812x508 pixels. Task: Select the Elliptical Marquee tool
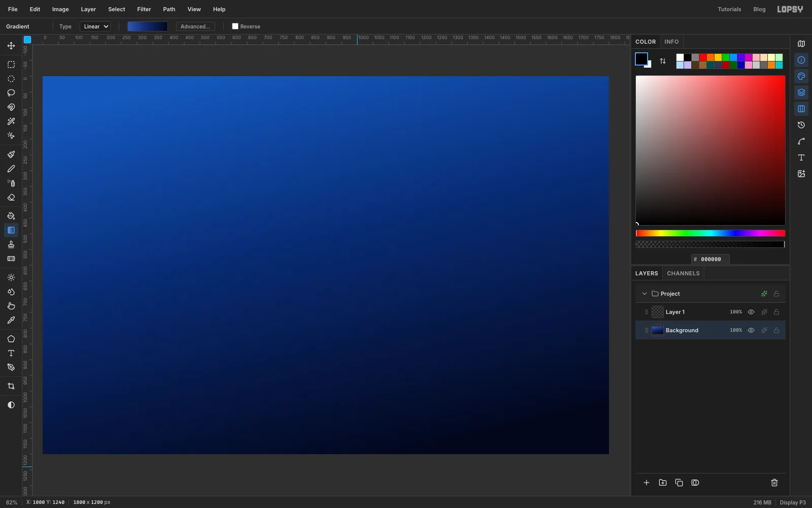click(x=11, y=79)
